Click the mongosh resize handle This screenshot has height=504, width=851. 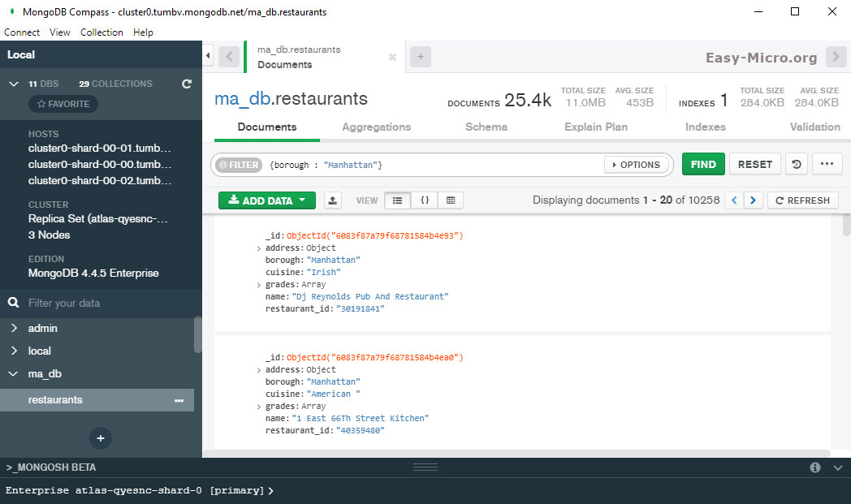point(425,467)
